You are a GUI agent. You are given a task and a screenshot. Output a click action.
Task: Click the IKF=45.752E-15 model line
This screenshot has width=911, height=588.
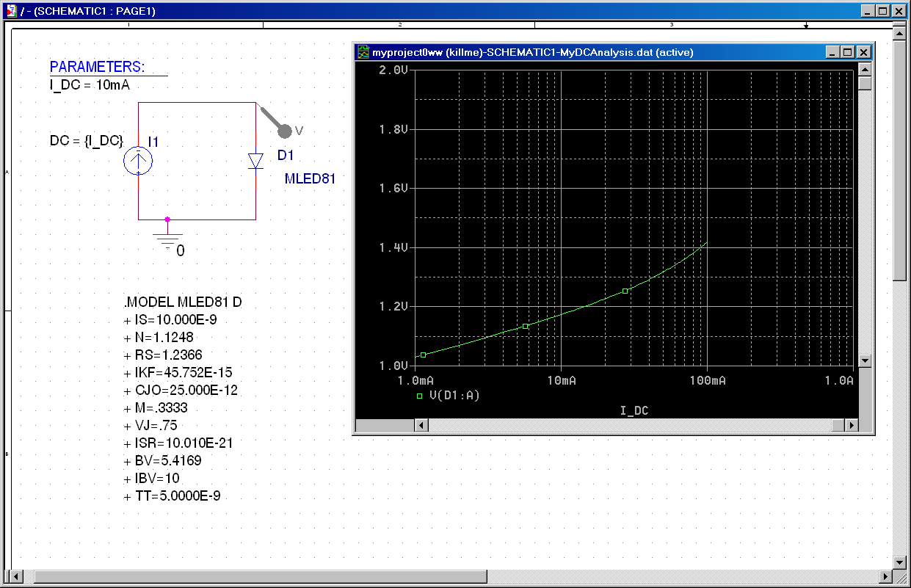178,373
